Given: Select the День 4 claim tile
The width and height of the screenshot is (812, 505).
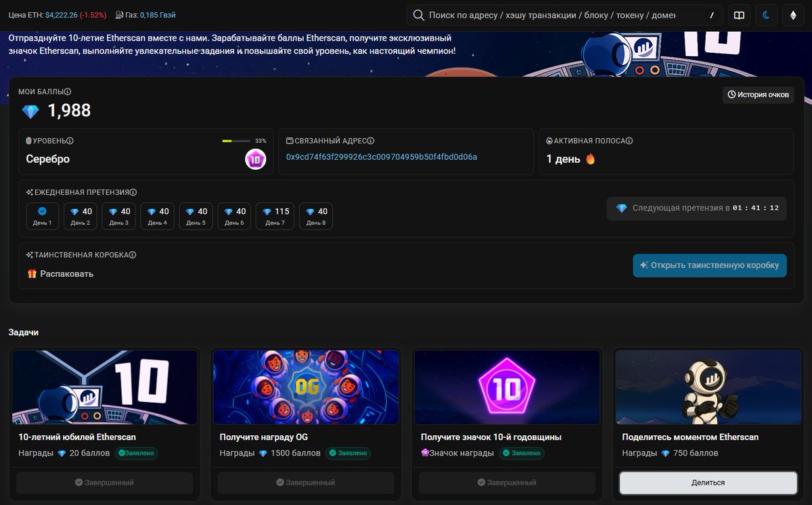Looking at the screenshot, I should click(x=158, y=216).
